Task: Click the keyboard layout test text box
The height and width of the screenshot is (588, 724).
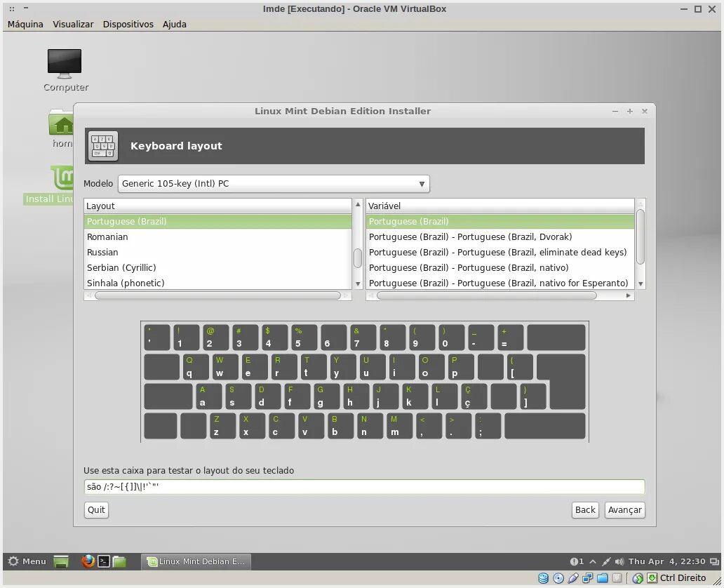Action: [364, 486]
